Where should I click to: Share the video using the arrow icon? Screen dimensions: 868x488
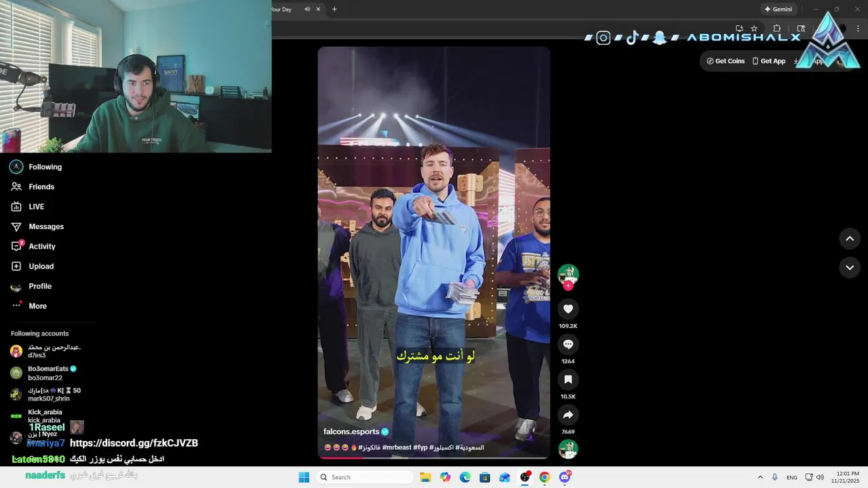(x=568, y=415)
